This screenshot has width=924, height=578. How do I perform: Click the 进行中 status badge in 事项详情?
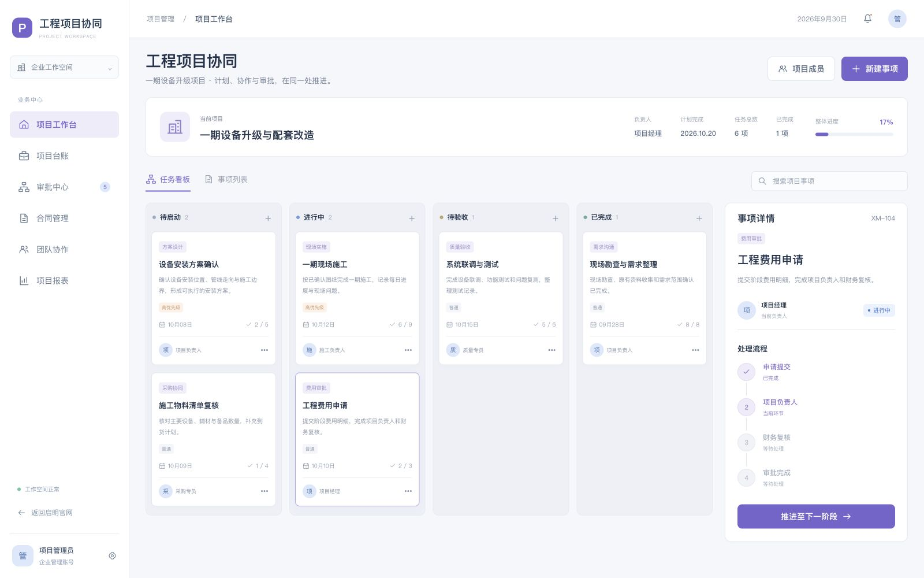pyautogui.click(x=879, y=310)
